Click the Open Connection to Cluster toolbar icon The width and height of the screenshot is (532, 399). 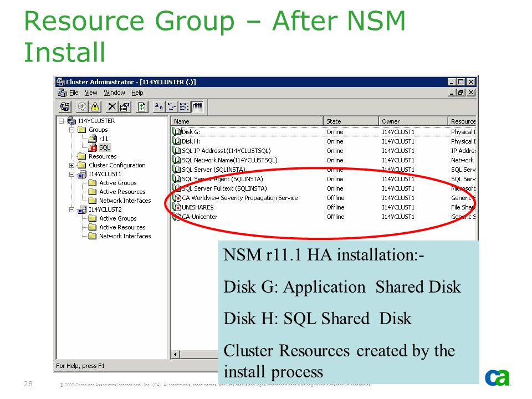point(64,107)
